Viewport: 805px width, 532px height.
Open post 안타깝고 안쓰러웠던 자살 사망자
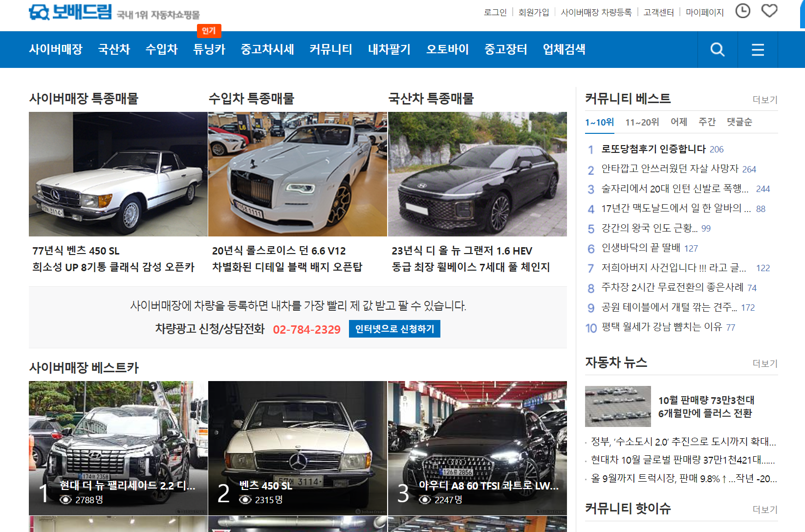click(x=670, y=169)
